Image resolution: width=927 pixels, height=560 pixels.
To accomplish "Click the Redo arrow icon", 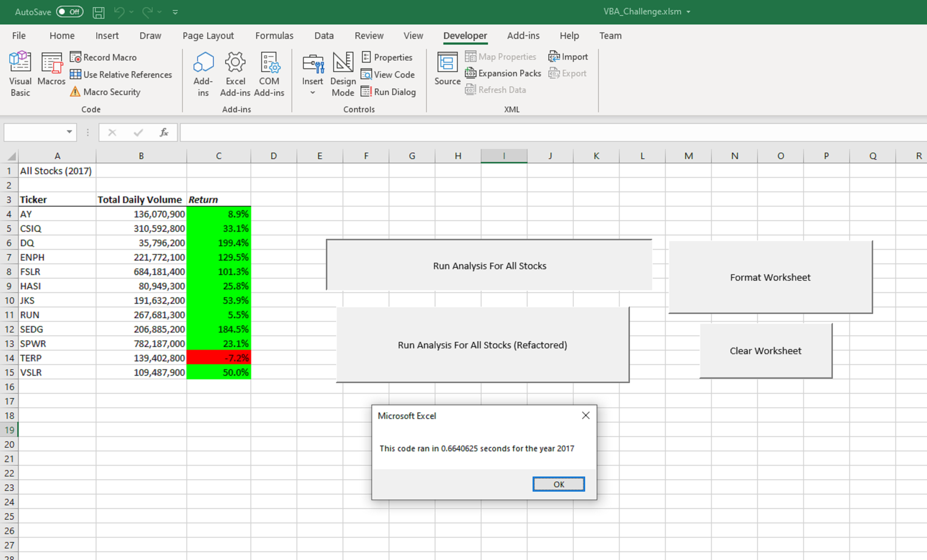I will click(x=148, y=12).
